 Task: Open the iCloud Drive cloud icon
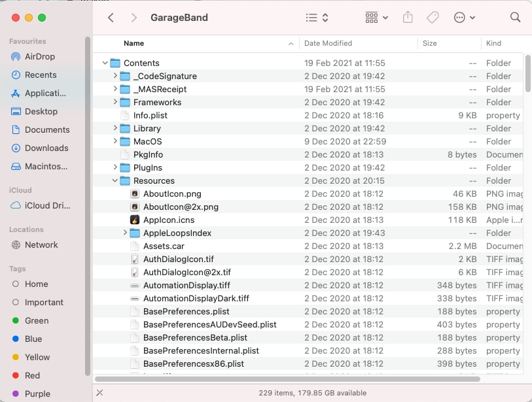click(x=16, y=205)
